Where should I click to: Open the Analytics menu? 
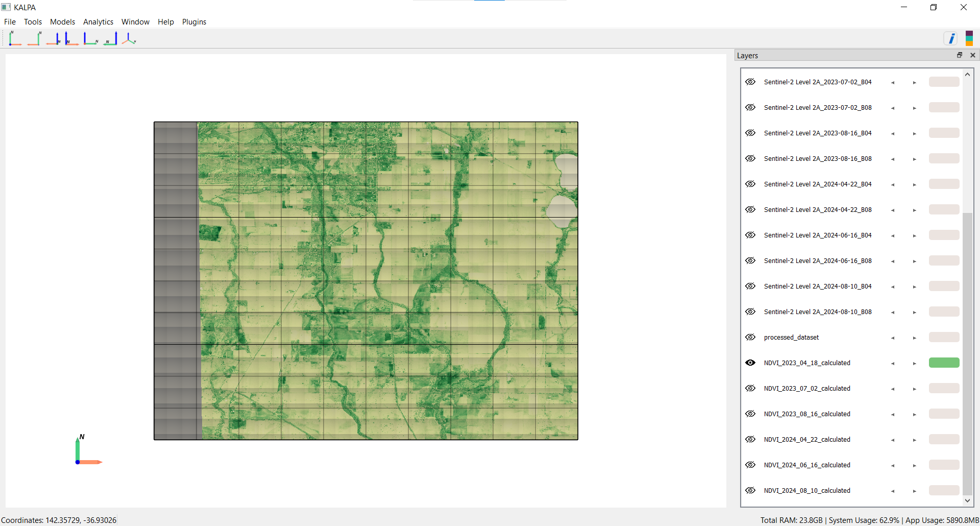click(98, 22)
